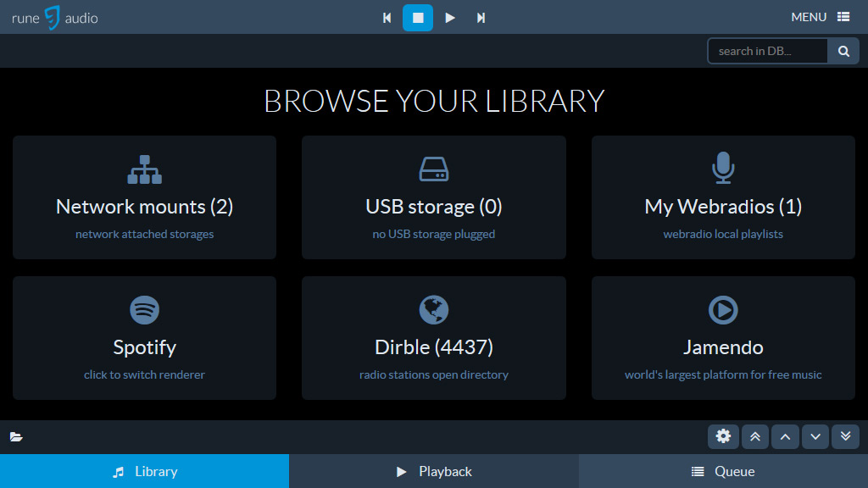Image resolution: width=868 pixels, height=488 pixels.
Task: Click the magnifier search button
Action: tap(843, 51)
